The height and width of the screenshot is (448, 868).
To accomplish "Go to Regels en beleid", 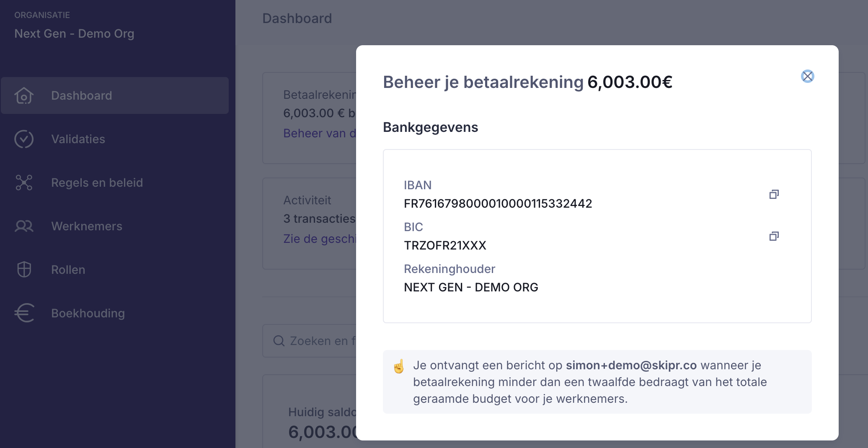I will click(x=97, y=183).
